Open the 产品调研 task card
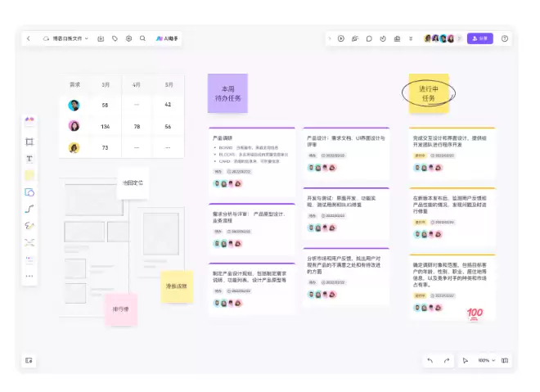 click(252, 161)
